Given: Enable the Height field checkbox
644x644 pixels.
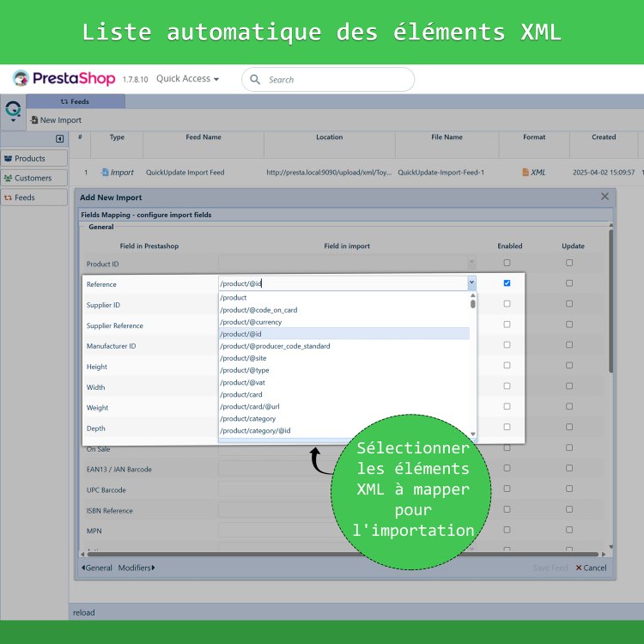Looking at the screenshot, I should click(507, 366).
